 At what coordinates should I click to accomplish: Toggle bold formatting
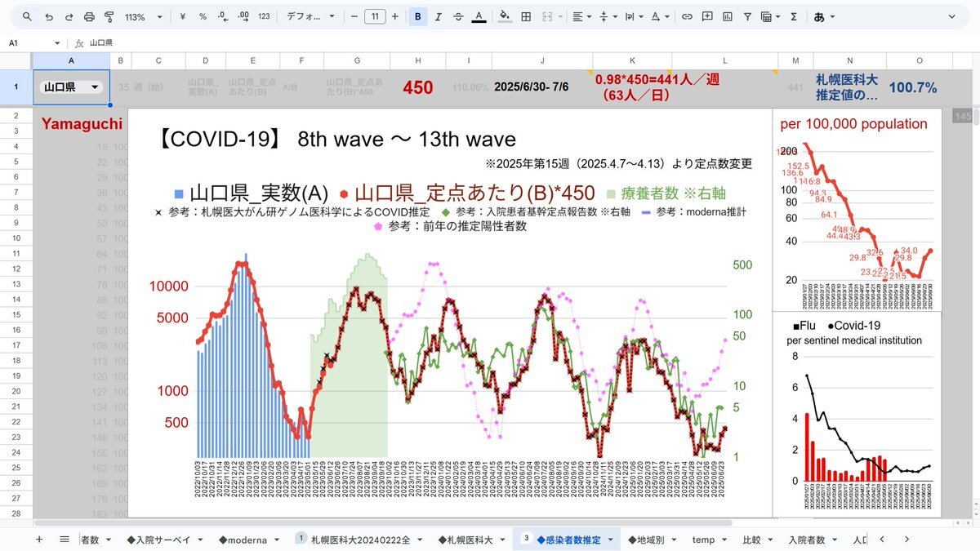[418, 16]
